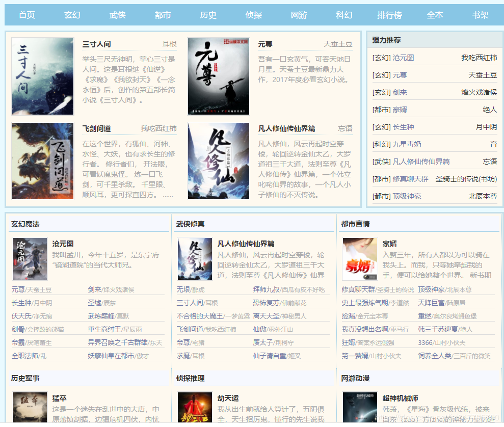Select the 武侠 navigation tab
The image size is (504, 427).
pos(117,15)
